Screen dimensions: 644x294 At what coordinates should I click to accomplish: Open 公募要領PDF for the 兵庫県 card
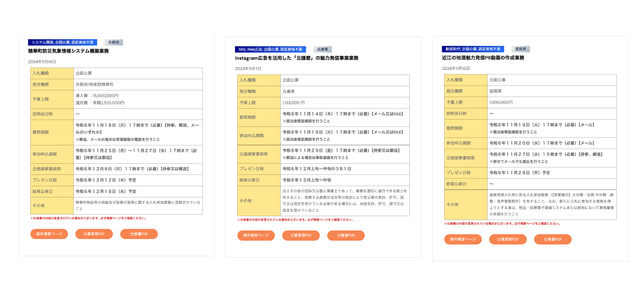[x=301, y=235]
